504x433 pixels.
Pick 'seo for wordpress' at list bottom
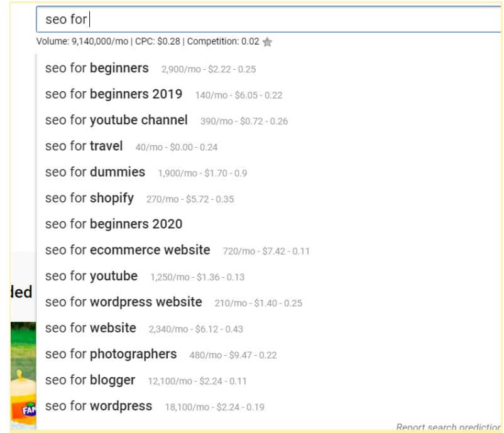[99, 407]
